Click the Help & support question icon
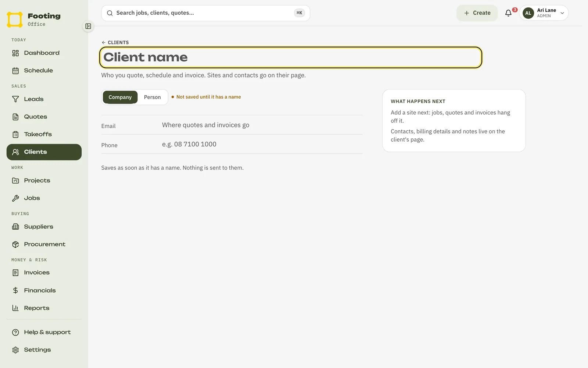 pos(15,332)
